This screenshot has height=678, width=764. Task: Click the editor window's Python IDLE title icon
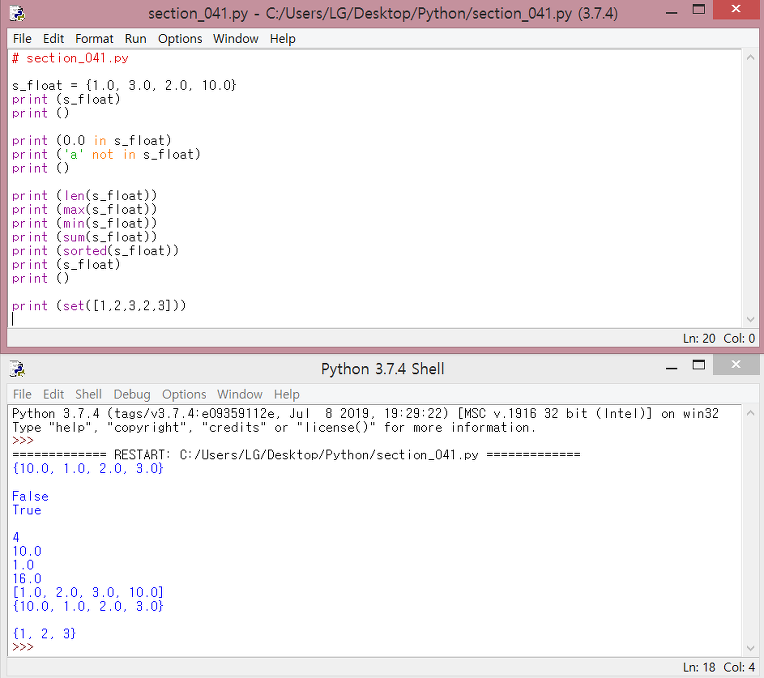pyautogui.click(x=17, y=13)
